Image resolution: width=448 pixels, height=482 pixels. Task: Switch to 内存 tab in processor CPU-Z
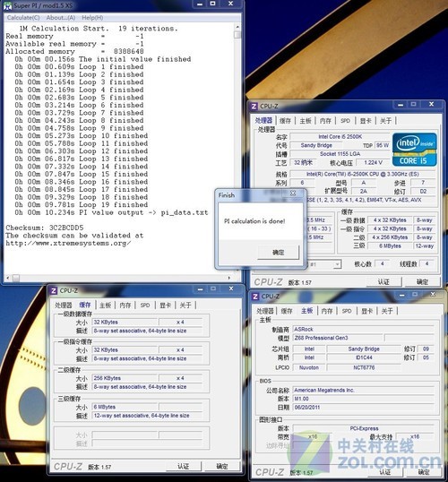coord(325,121)
